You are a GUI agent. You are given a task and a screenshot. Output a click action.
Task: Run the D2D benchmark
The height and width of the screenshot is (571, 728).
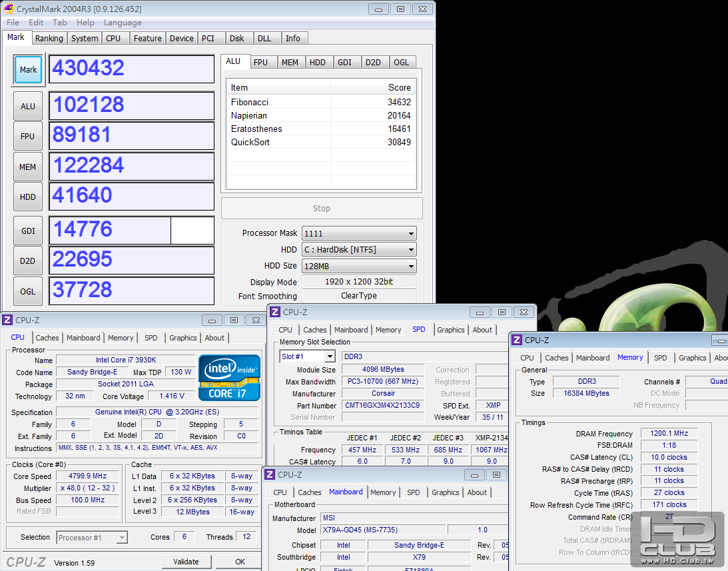click(28, 261)
